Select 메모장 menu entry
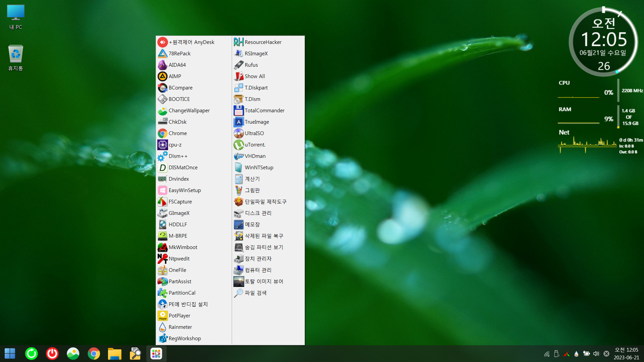Screen dimensions: 644x362 [268, 225]
